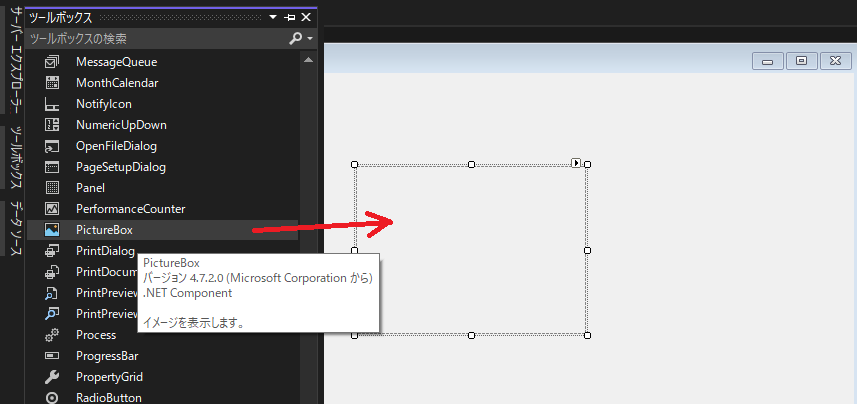This screenshot has height=404, width=857.
Task: Select the MessageQueue toolbox icon
Action: pos(52,62)
